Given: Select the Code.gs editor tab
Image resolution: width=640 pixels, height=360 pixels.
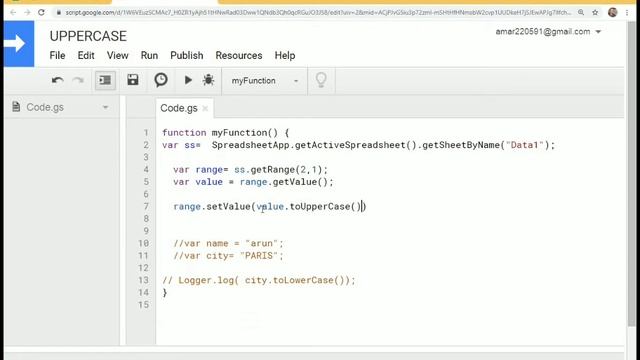Looking at the screenshot, I should (179, 108).
